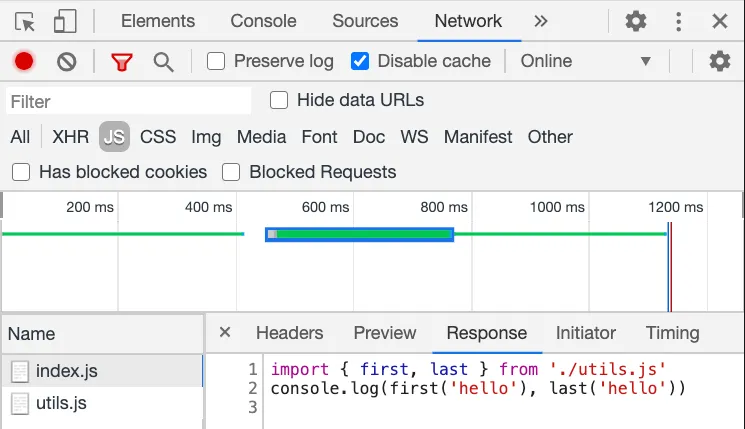Select the inspect element cursor icon

click(25, 21)
